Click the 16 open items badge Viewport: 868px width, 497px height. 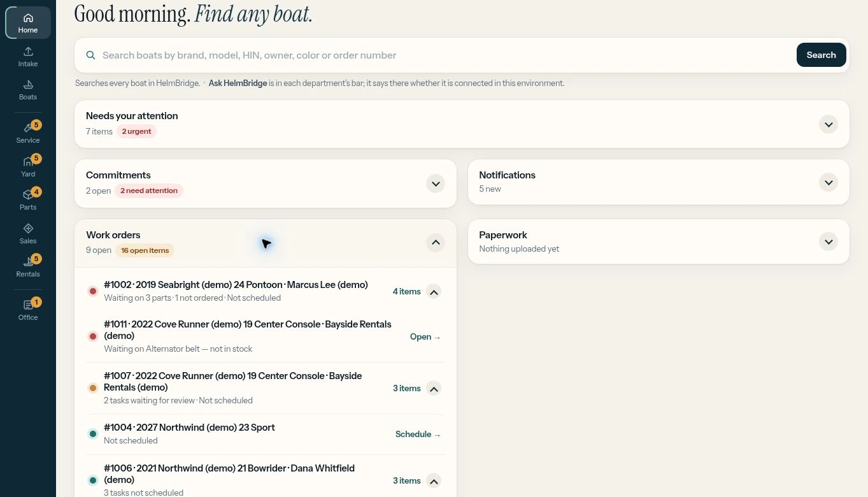coord(145,250)
